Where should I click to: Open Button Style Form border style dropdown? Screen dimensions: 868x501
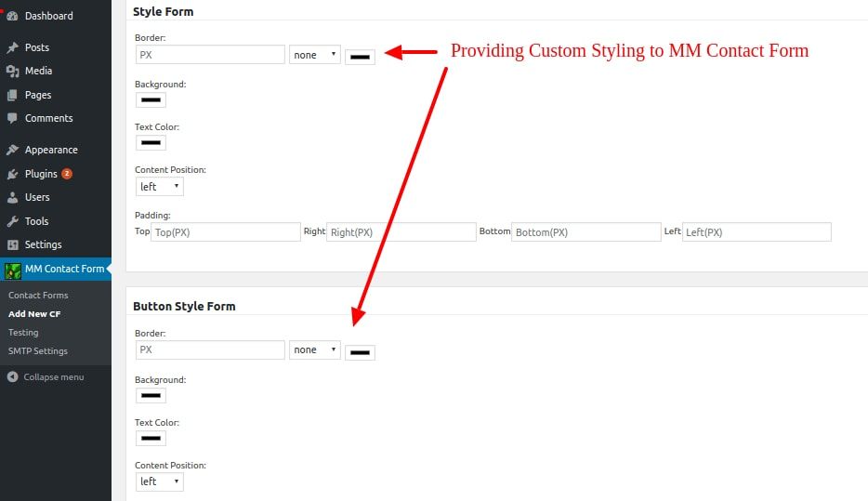tap(314, 349)
